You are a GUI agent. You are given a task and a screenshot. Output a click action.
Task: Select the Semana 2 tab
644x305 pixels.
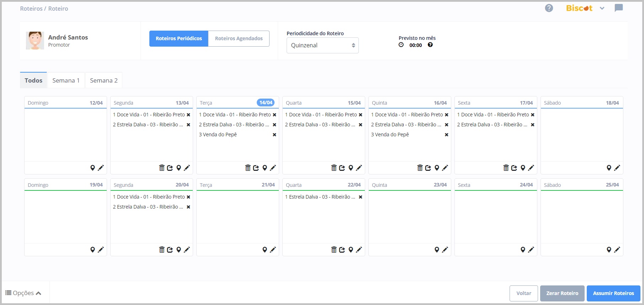pos(103,80)
